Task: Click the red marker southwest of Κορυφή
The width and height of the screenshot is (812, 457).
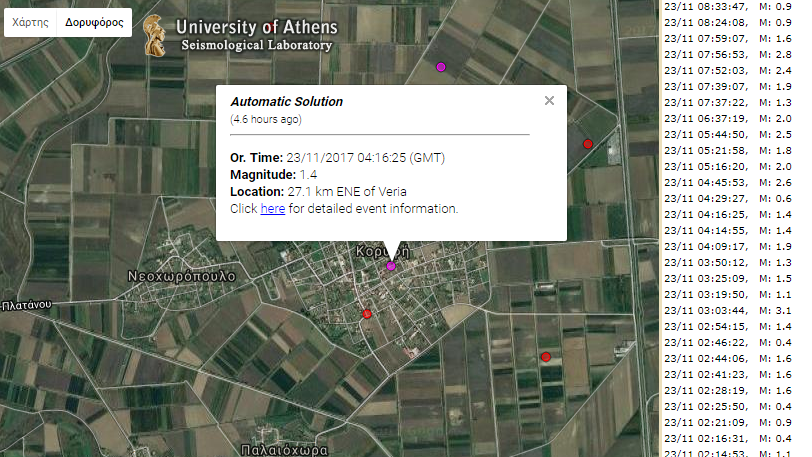Action: [x=367, y=314]
